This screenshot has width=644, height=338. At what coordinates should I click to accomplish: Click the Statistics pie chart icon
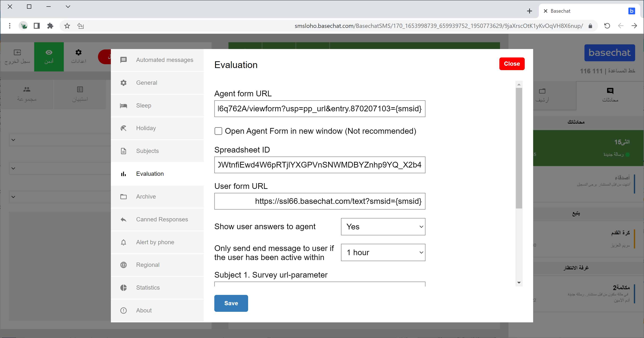124,288
